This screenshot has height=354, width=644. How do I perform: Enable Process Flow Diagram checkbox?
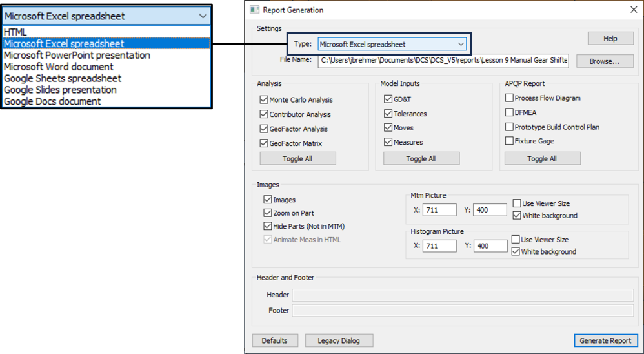[x=509, y=98]
